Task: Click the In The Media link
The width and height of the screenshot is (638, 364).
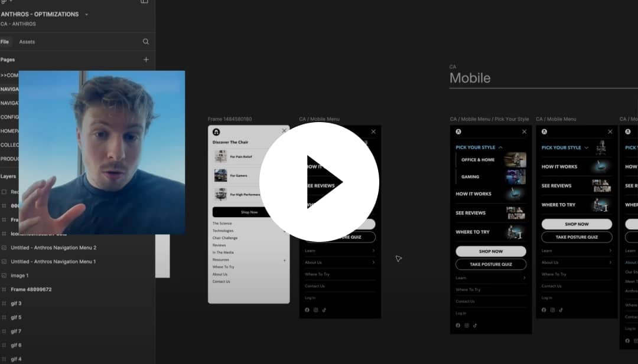Action: tap(223, 252)
